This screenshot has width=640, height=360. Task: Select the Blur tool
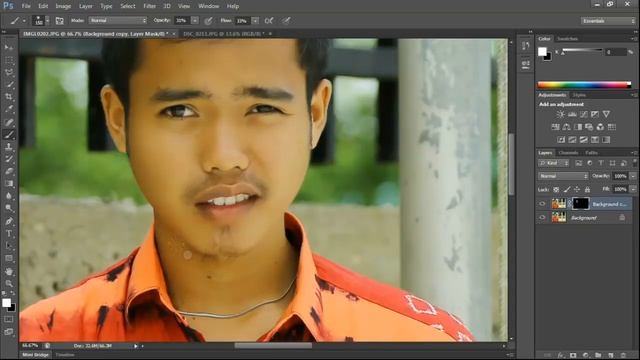9,196
